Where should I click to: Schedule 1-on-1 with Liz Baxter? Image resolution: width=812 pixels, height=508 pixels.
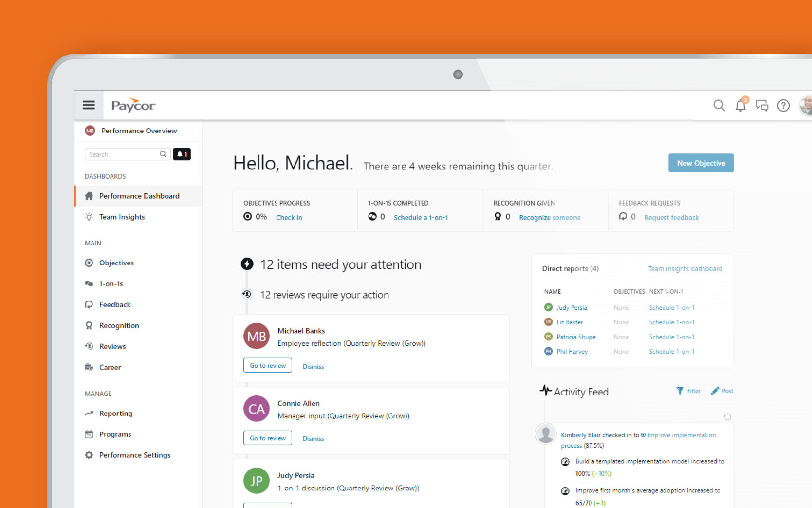point(671,322)
